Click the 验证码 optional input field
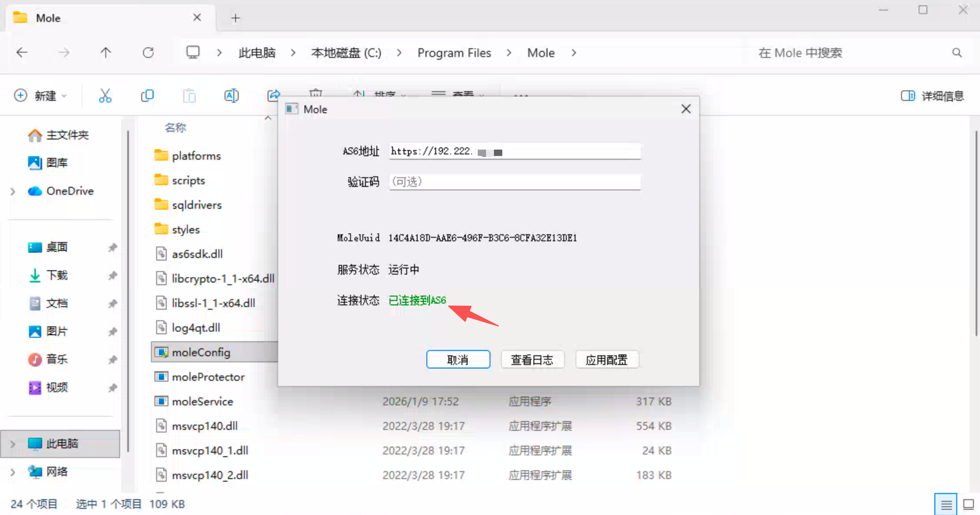 (514, 182)
